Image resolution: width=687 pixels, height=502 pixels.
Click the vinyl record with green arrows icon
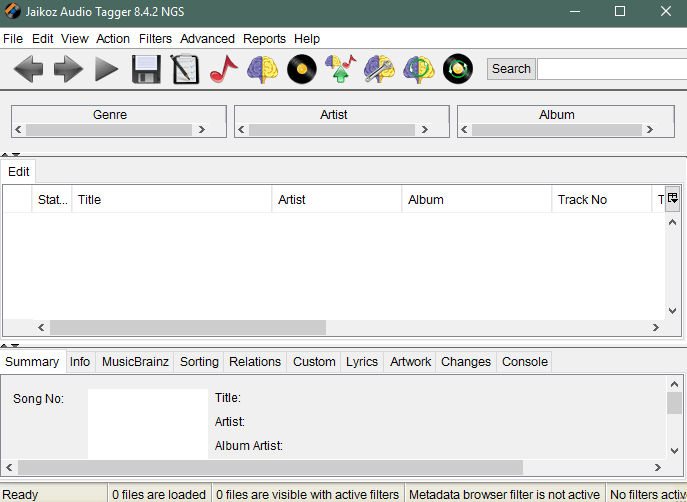coord(458,69)
